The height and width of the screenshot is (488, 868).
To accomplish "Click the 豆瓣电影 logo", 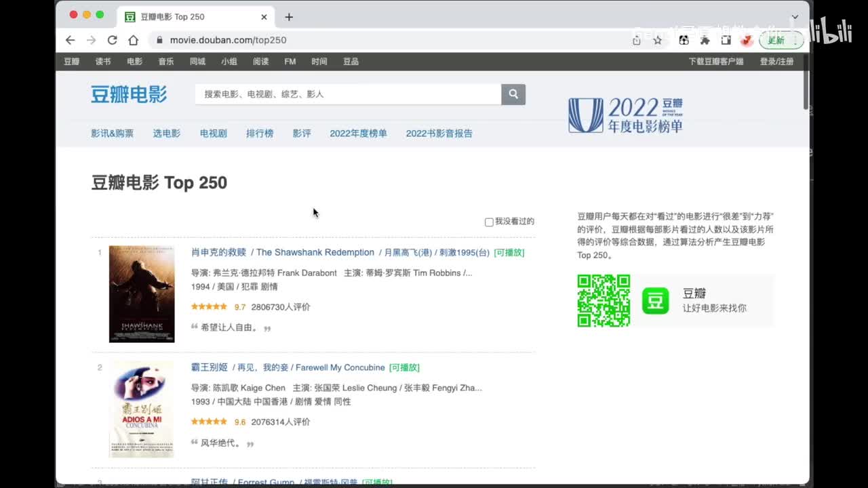I will click(x=129, y=94).
